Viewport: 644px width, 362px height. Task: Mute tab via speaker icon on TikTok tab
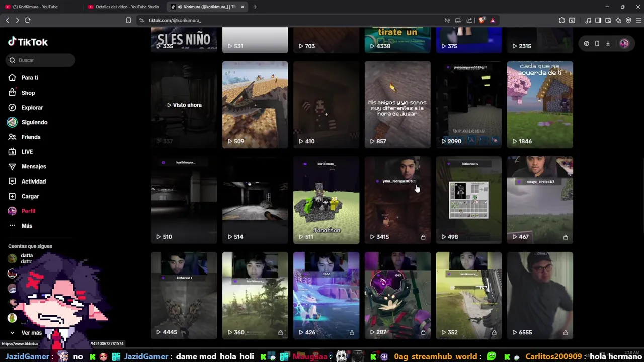[x=180, y=7]
